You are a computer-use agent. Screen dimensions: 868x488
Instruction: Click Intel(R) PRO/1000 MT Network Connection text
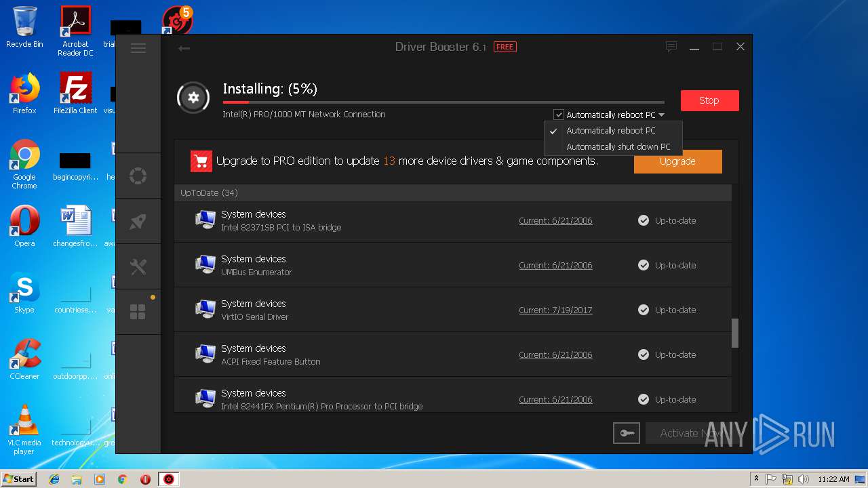pos(304,115)
